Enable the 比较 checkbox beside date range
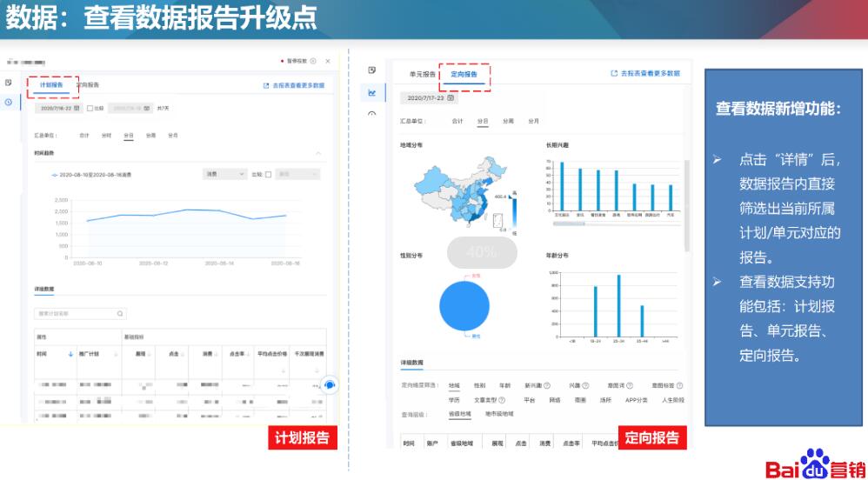This screenshot has width=868, height=480. coord(90,108)
